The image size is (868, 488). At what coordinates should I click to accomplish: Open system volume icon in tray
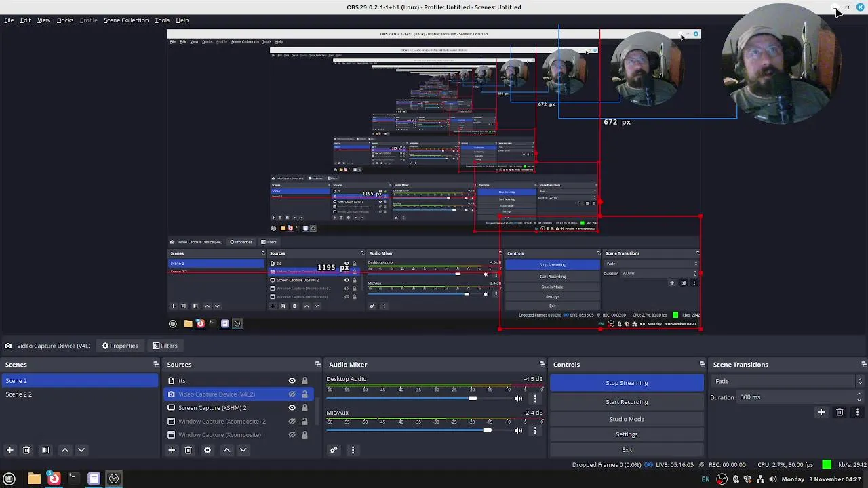pyautogui.click(x=773, y=479)
